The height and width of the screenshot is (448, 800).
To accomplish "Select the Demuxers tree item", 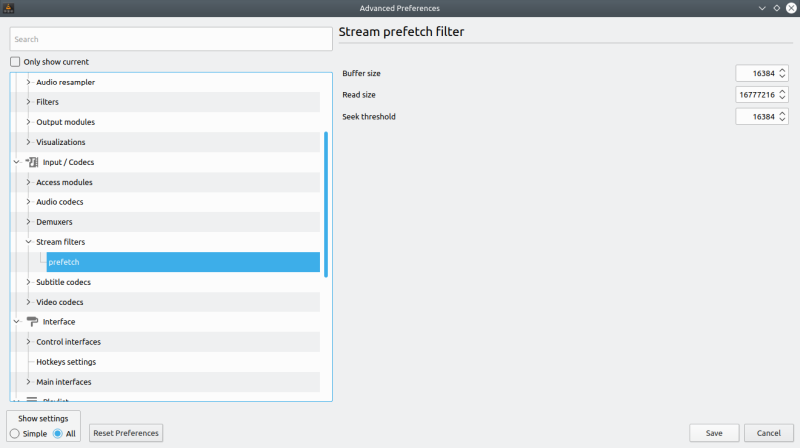I will (x=54, y=222).
